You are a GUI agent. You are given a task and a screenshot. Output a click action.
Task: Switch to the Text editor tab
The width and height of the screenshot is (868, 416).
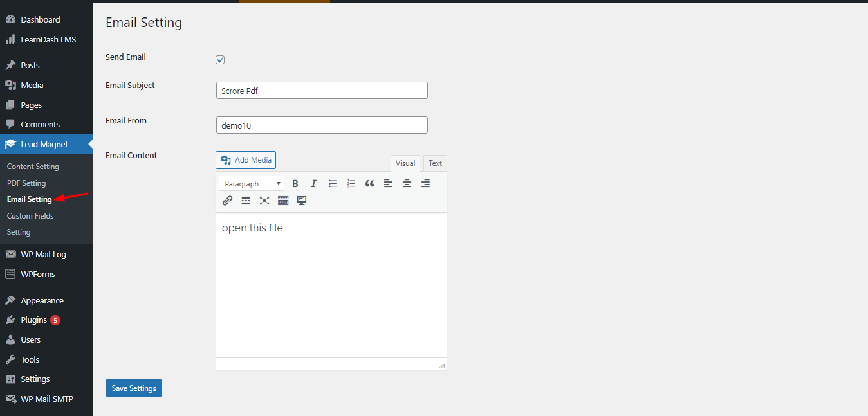coord(436,163)
